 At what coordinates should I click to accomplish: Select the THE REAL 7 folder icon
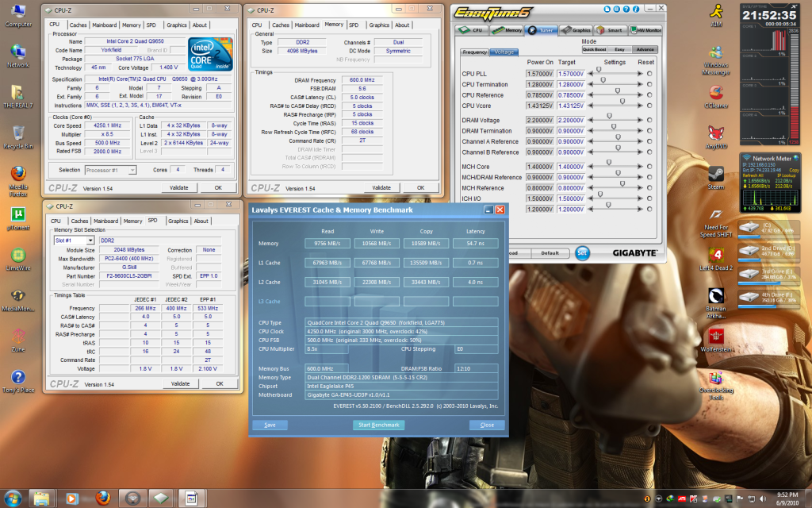(x=18, y=96)
